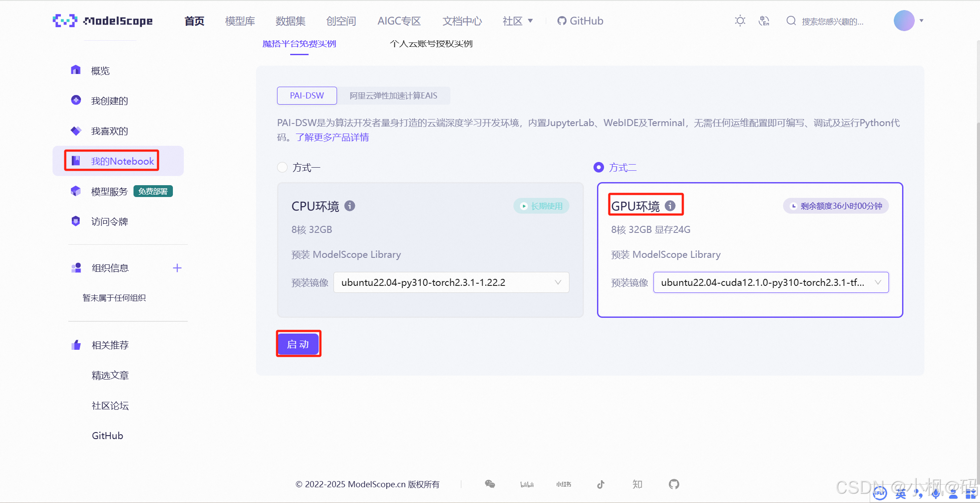The height and width of the screenshot is (503, 980).
Task: Open the TikTok icon in footer
Action: point(601,484)
